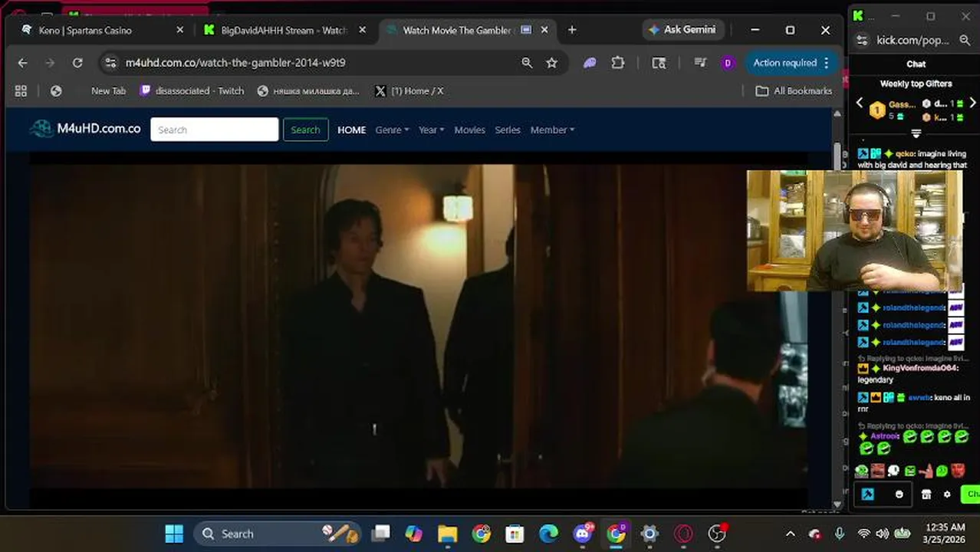The width and height of the screenshot is (980, 552).
Task: Open File Explorer from taskbar
Action: [447, 534]
